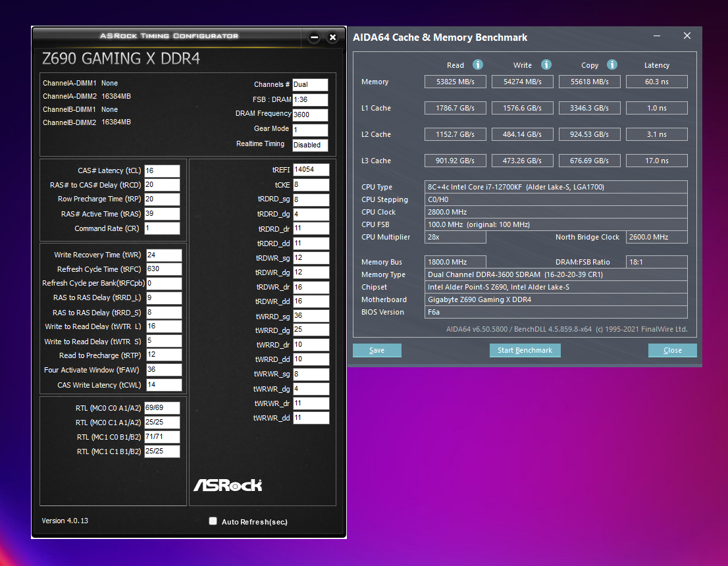This screenshot has height=566, width=728.
Task: Click Version 4.0.13 text
Action: coord(65,521)
